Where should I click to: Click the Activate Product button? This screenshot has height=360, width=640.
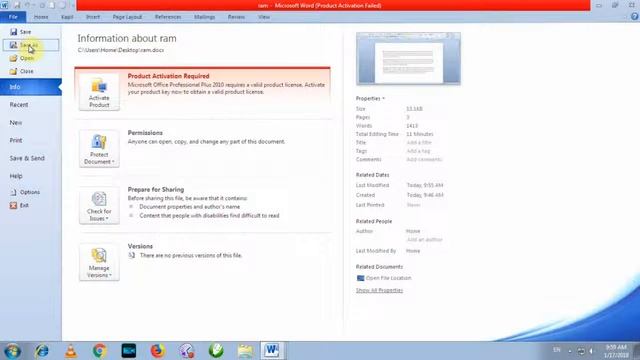coord(99,92)
